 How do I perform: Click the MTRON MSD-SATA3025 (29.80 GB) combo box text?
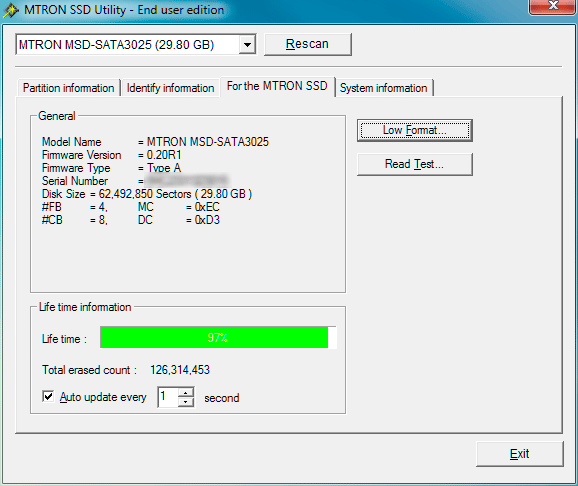pyautogui.click(x=116, y=45)
